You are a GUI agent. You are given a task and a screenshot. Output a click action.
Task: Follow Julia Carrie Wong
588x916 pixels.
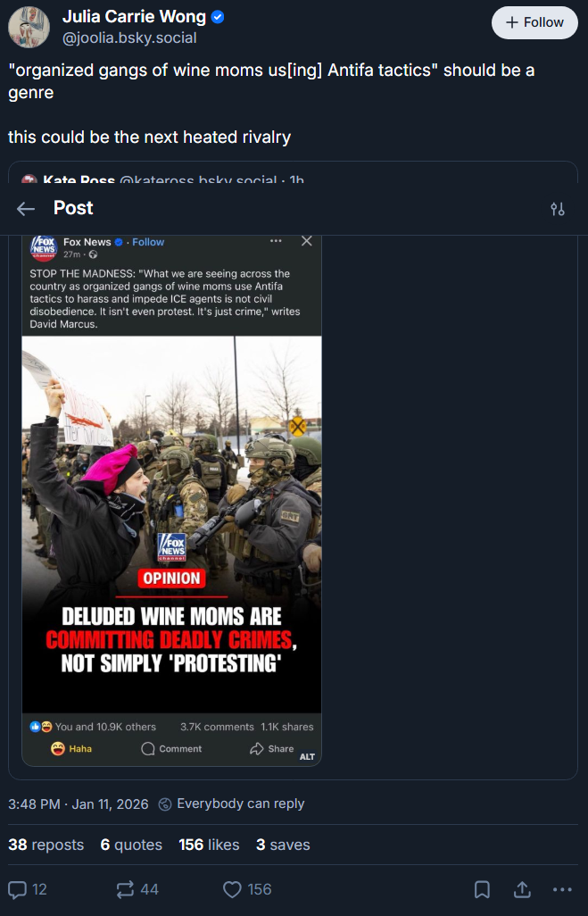tap(534, 22)
